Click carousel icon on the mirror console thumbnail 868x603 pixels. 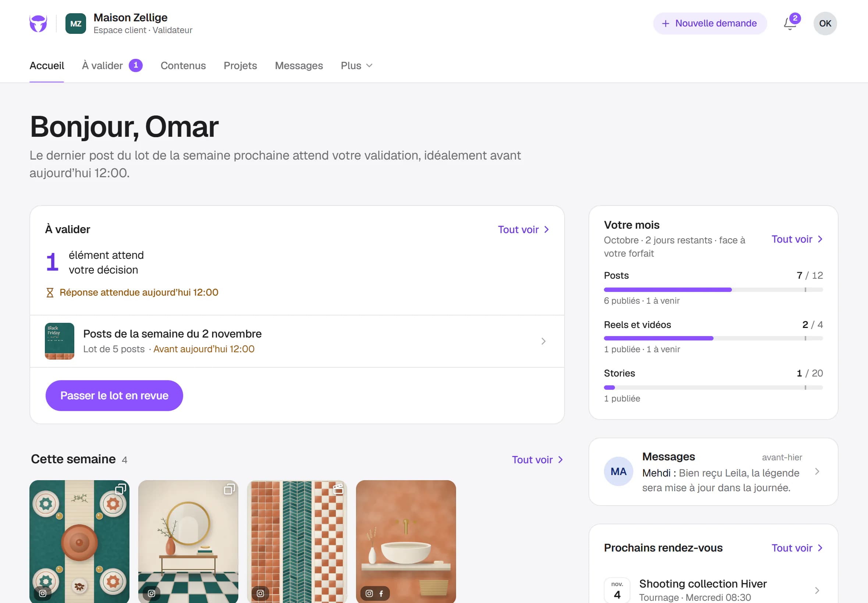(229, 489)
